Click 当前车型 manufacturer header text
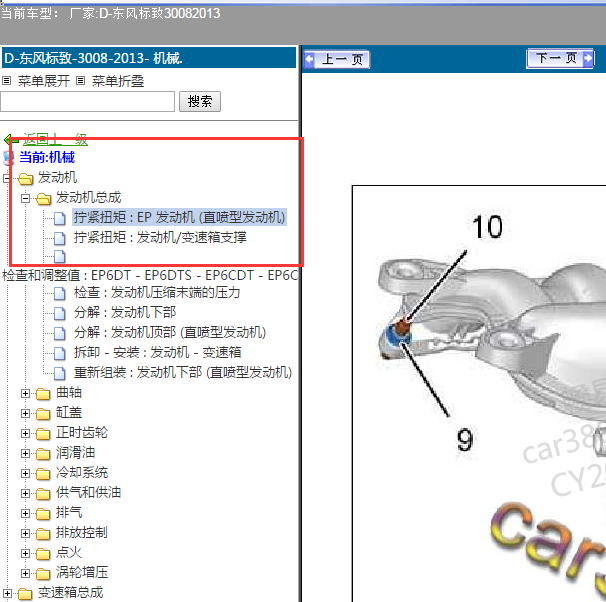 click(111, 14)
